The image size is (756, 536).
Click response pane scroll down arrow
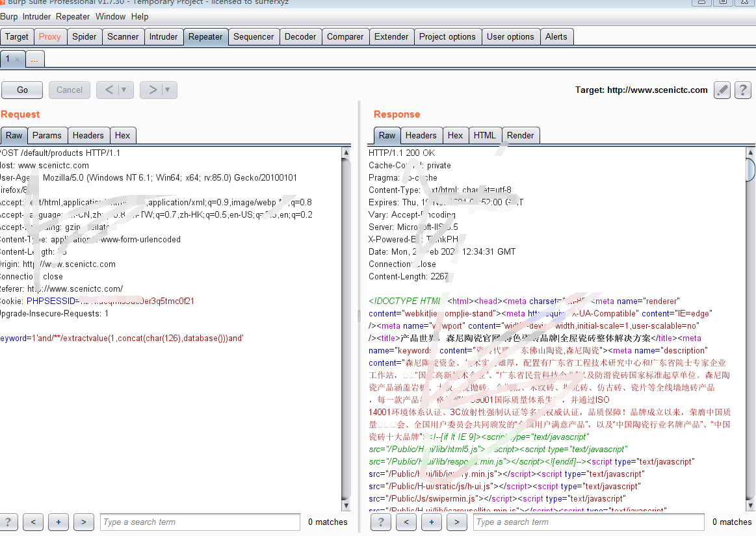coord(750,505)
